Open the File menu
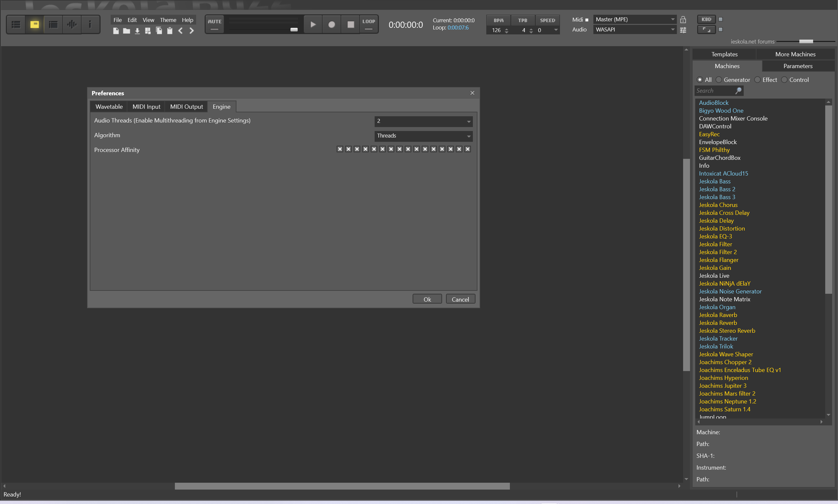Screen dimensions: 838x504 (118, 20)
